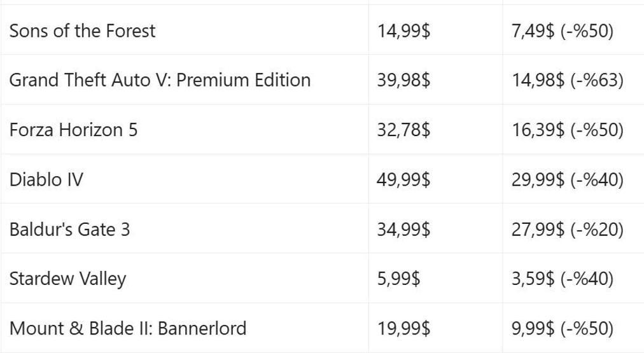
Task: Select the 32,78$ price cell
Action: (403, 130)
